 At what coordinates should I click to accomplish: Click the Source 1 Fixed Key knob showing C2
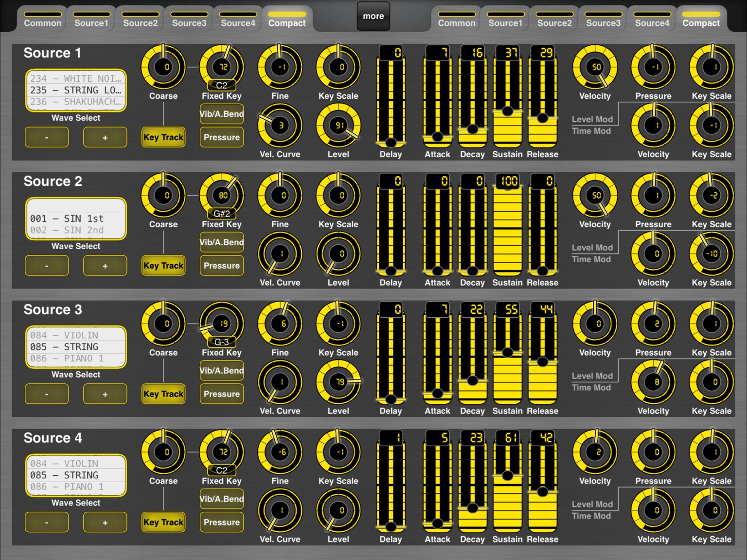(x=222, y=67)
